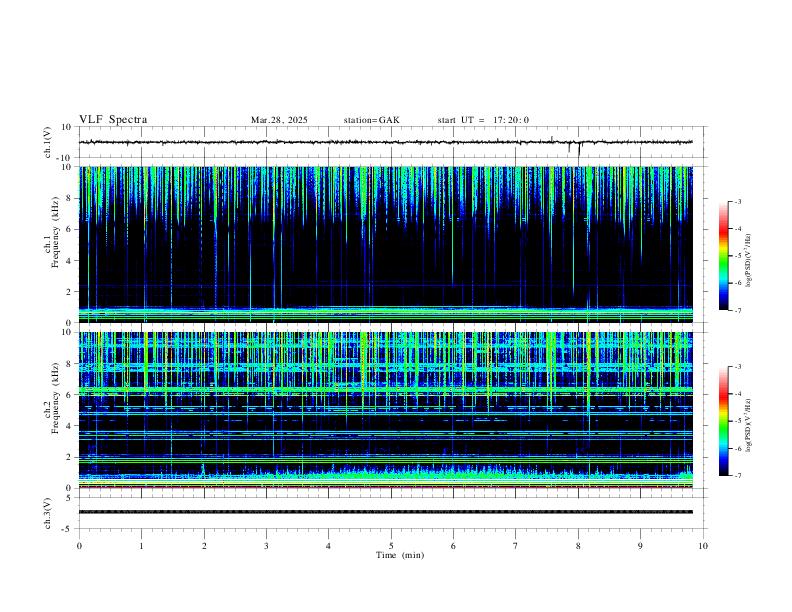Select the "Time (min)" axis label
The image size is (792, 612).
400,555
